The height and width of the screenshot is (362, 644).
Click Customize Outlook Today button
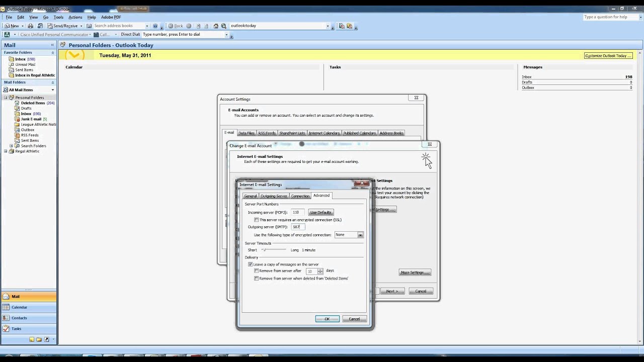pos(608,56)
